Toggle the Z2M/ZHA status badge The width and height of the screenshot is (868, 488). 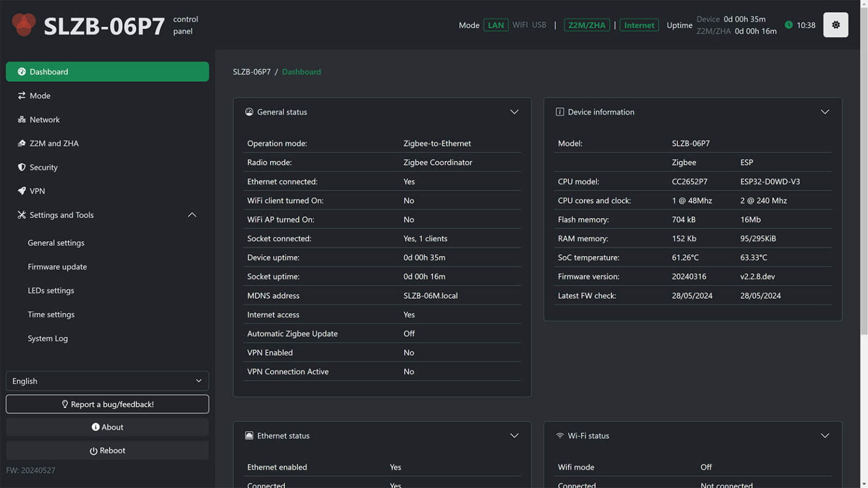(x=587, y=25)
